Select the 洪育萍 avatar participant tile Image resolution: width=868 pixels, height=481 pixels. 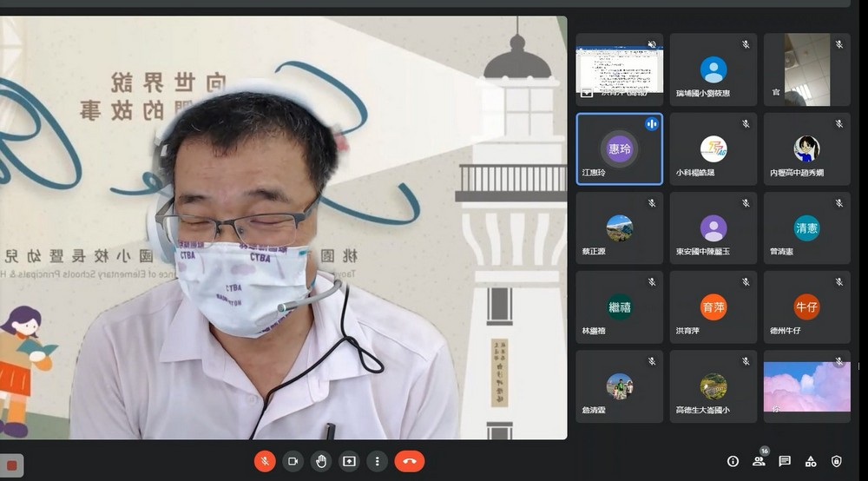713,307
